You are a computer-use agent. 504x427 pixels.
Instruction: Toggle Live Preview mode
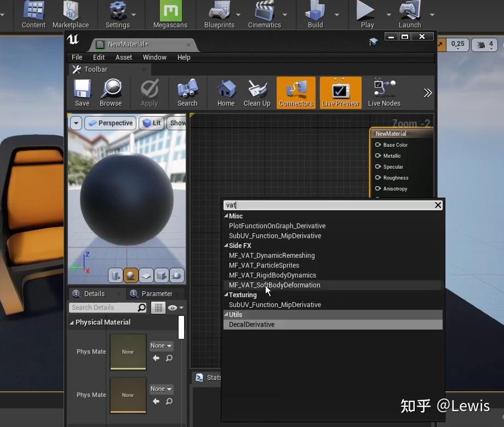[340, 93]
